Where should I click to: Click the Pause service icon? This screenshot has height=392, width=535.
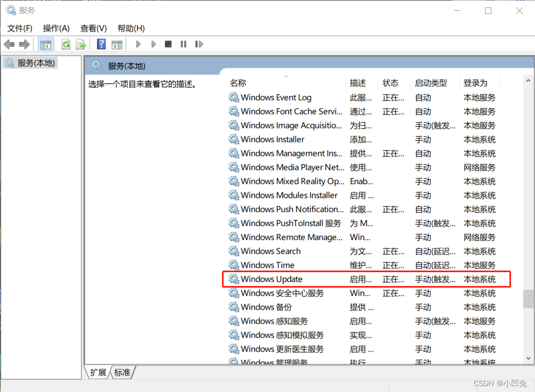184,44
